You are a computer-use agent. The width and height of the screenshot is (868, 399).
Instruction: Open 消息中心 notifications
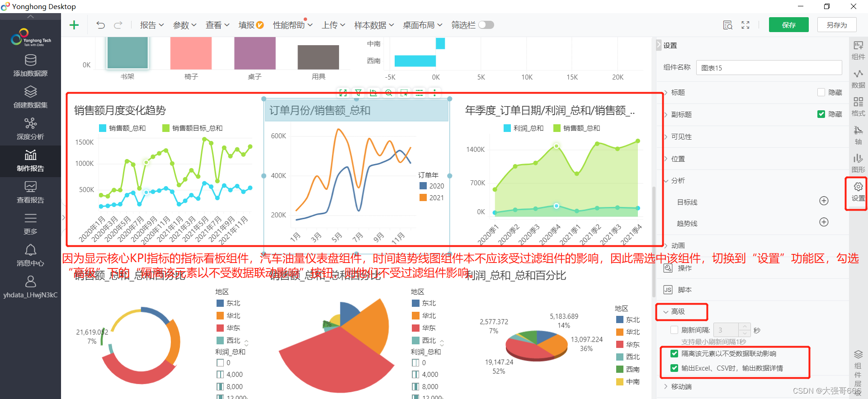(30, 255)
